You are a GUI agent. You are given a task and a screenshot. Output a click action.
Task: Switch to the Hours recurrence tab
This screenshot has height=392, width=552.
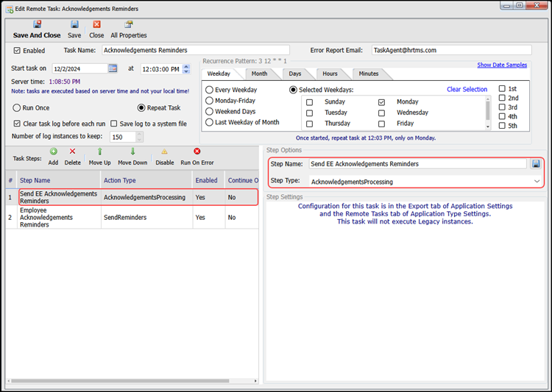[330, 74]
